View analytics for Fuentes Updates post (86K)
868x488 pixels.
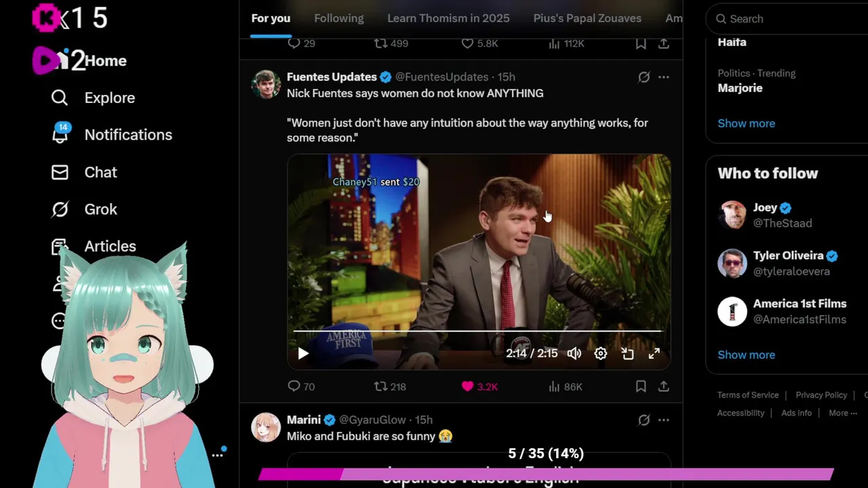pyautogui.click(x=565, y=386)
